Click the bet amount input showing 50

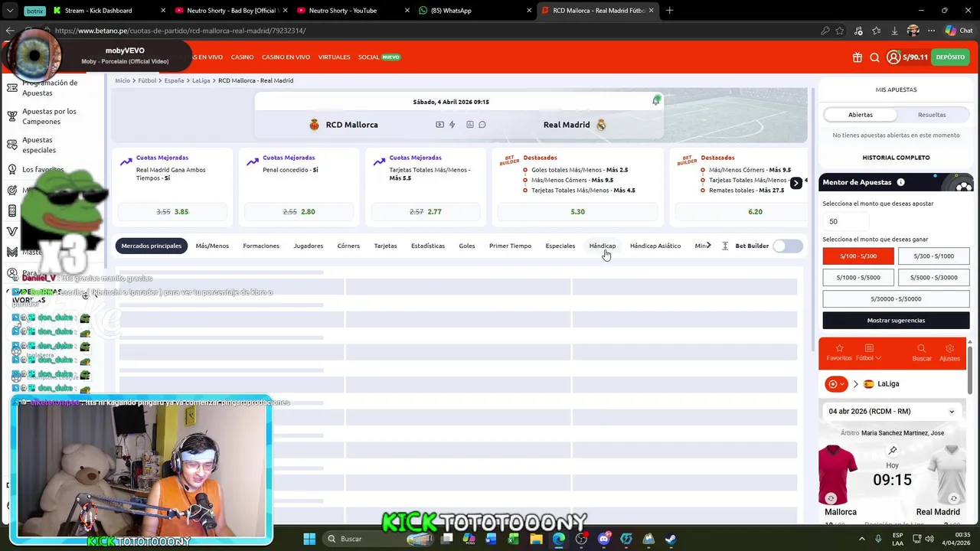[x=845, y=221]
